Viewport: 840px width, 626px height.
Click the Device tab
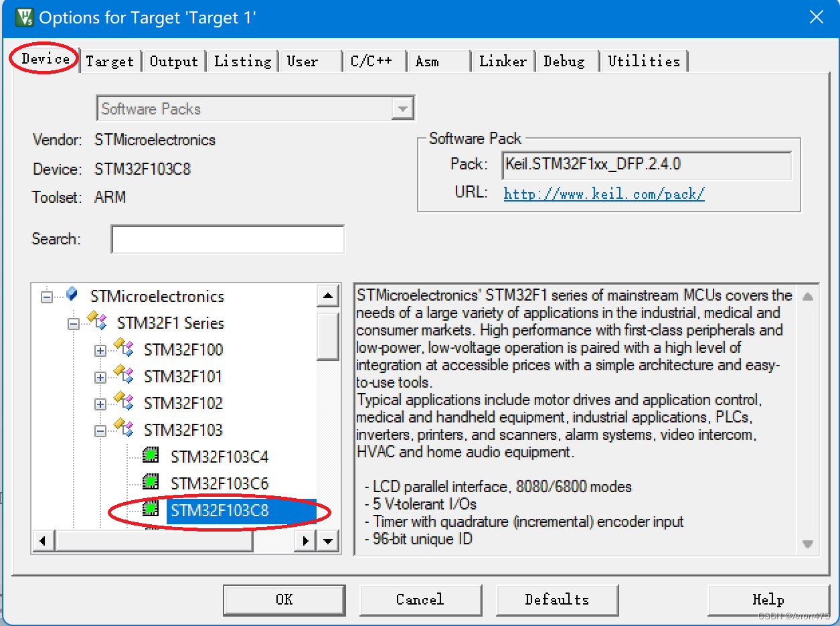click(x=46, y=59)
